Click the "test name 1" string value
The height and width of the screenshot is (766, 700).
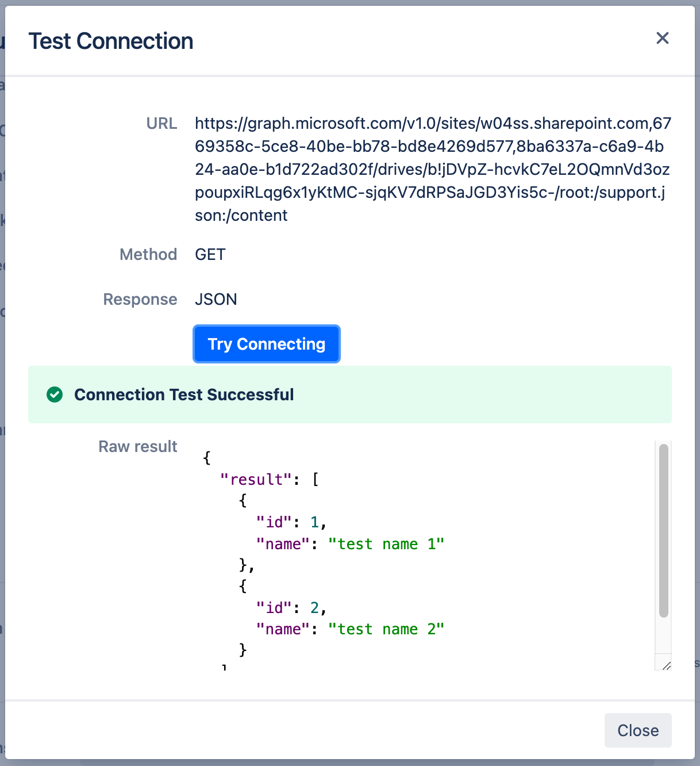pyautogui.click(x=386, y=544)
